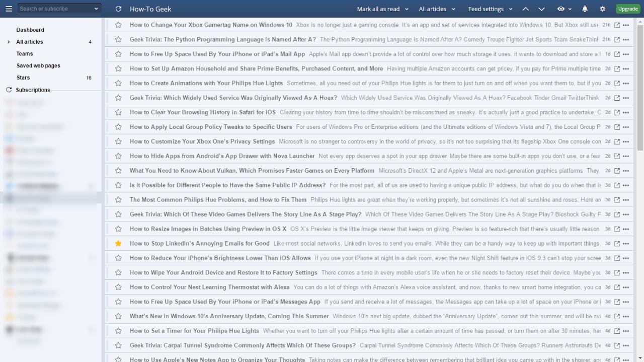Open What's New in Windows 10 Anniversary Update
The height and width of the screenshot is (362, 644).
[x=229, y=316]
